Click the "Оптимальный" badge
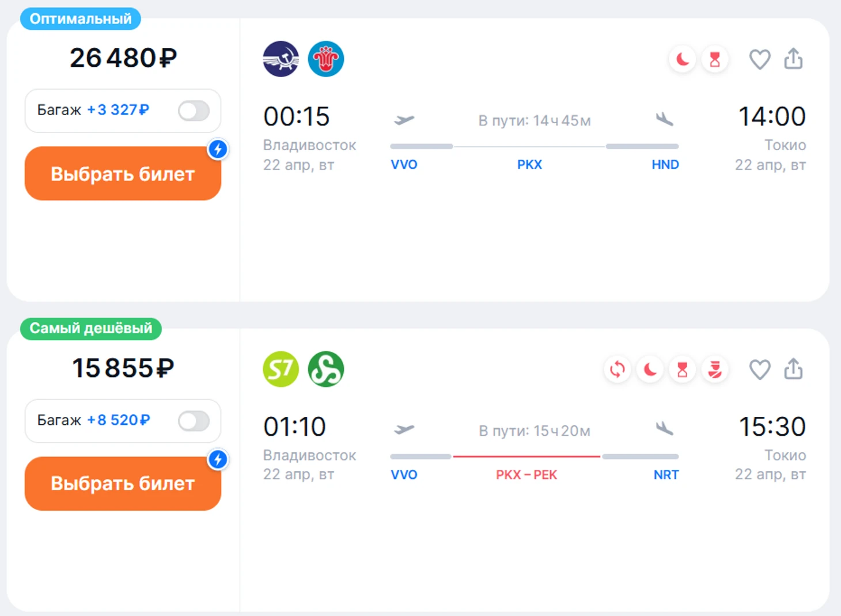Viewport: 841px width, 616px height. pyautogui.click(x=81, y=19)
